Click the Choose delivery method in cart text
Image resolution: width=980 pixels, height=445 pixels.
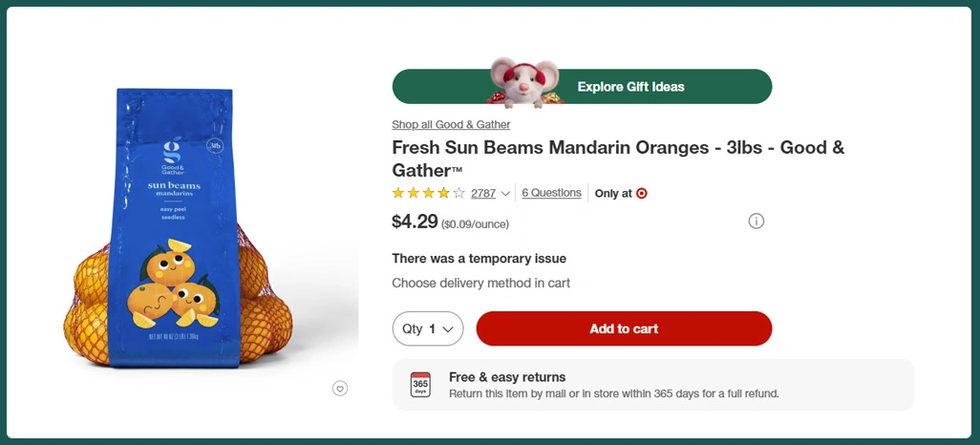coord(480,283)
